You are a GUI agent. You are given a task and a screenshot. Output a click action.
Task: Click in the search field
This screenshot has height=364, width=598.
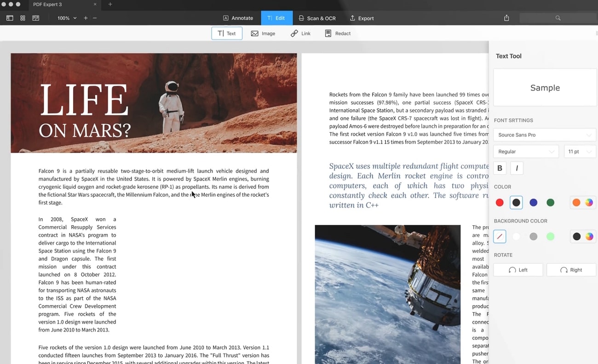click(x=558, y=17)
